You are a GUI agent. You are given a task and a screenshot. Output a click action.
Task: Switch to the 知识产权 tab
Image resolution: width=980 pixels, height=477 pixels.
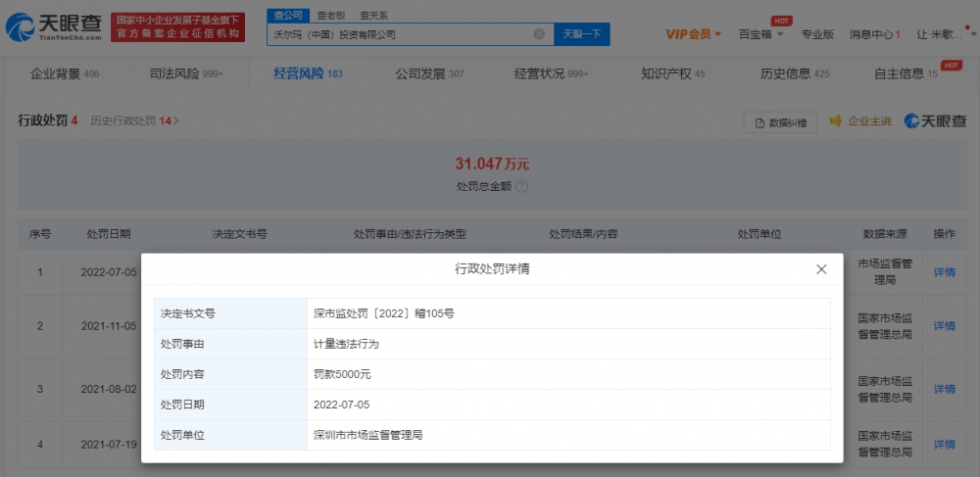tap(672, 73)
